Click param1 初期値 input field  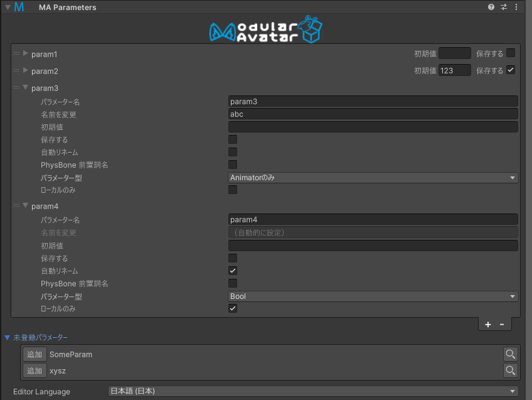point(455,53)
